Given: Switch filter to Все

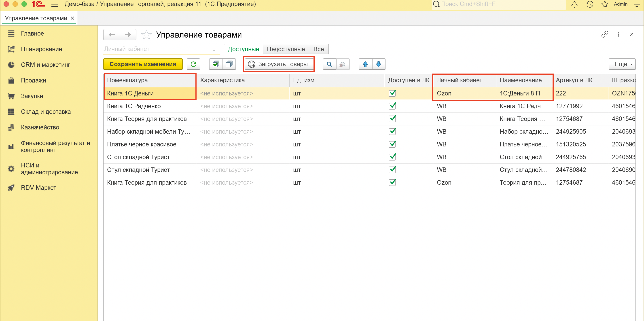Looking at the screenshot, I should coord(318,49).
